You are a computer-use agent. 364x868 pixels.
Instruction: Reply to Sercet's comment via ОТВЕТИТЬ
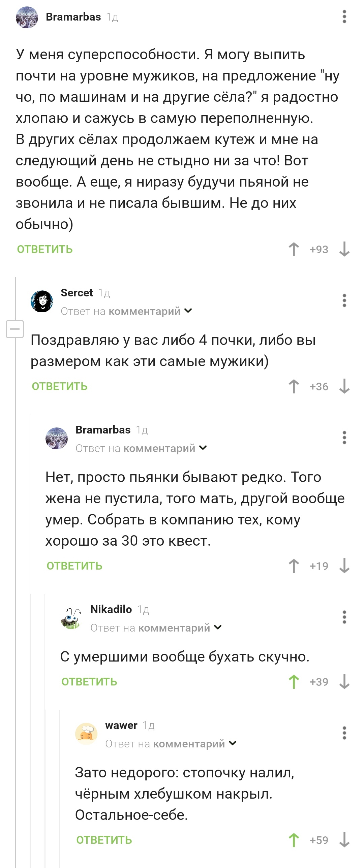point(60,386)
